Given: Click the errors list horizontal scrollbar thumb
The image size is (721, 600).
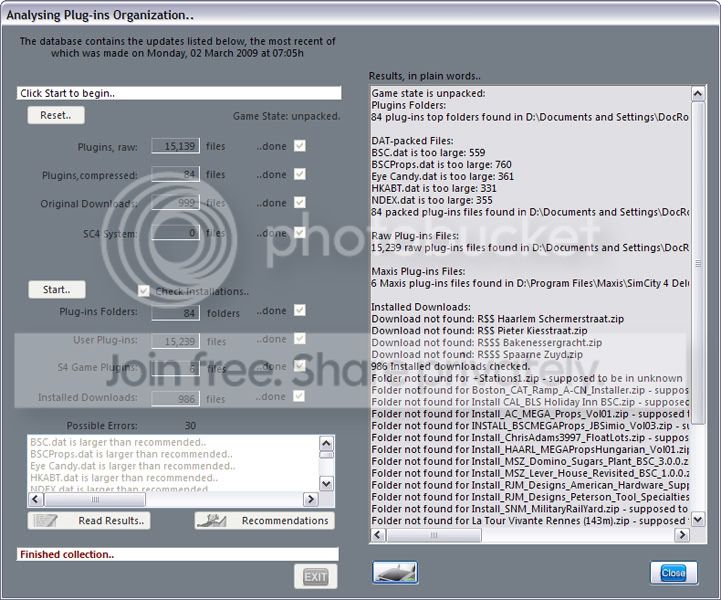Looking at the screenshot, I should (95, 499).
